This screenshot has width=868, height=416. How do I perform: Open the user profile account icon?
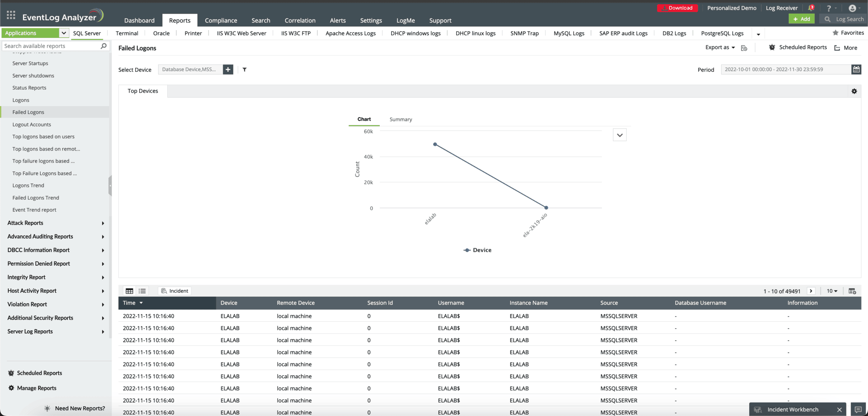(852, 8)
